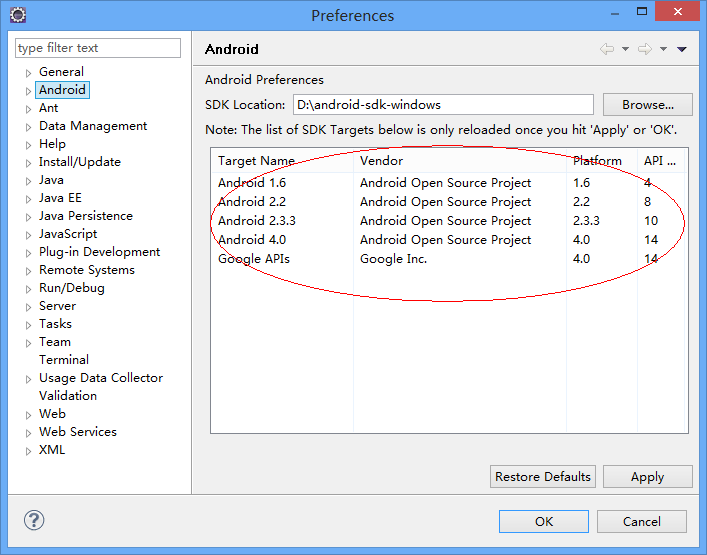Select the Google APIs target row
Viewport: 707px width, 555px height.
click(448, 259)
